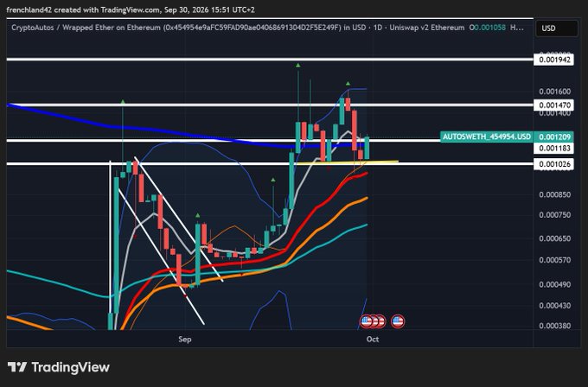Click the 0.000430 price axis value
Image resolution: width=588 pixels, height=387 pixels.
point(554,305)
